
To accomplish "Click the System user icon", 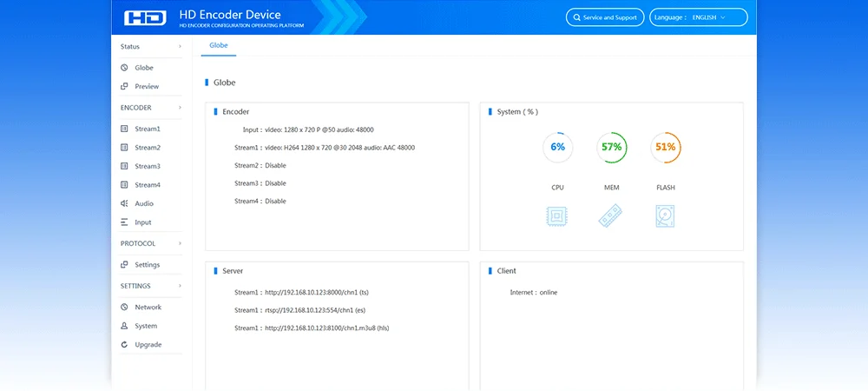I will (x=124, y=326).
